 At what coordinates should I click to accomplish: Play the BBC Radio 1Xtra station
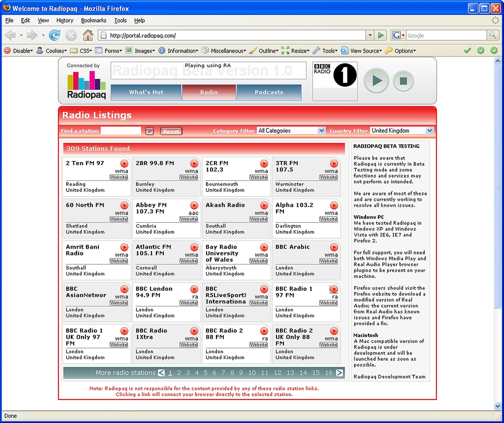tap(194, 331)
